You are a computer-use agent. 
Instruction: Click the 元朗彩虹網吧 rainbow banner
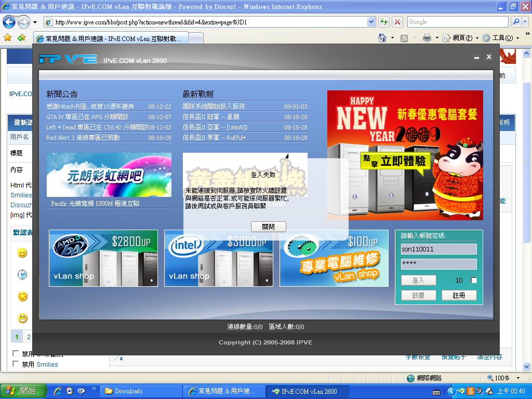click(x=109, y=175)
